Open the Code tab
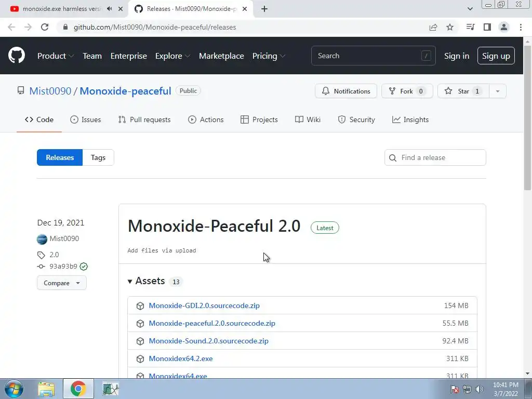Viewport: 532px width, 399px height. point(39,119)
